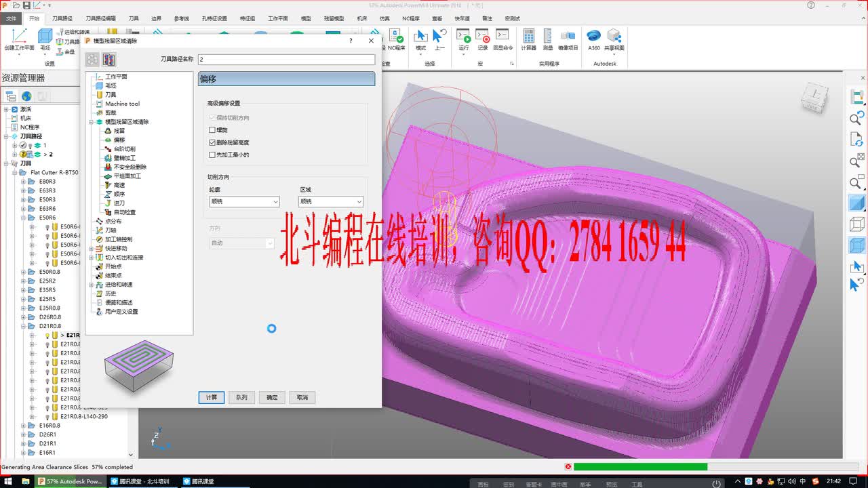Switch to the 仿真 ribbon tab
The height and width of the screenshot is (488, 868).
click(x=384, y=18)
